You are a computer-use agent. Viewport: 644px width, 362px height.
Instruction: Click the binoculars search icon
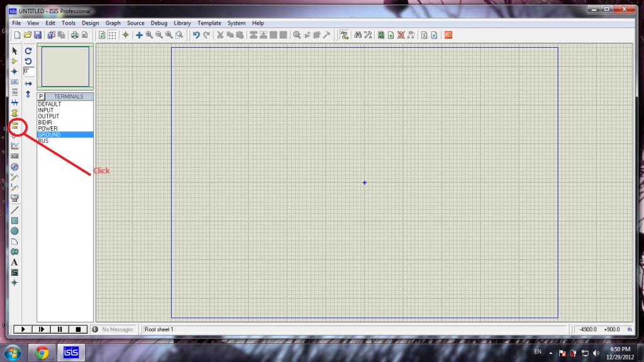coord(358,35)
